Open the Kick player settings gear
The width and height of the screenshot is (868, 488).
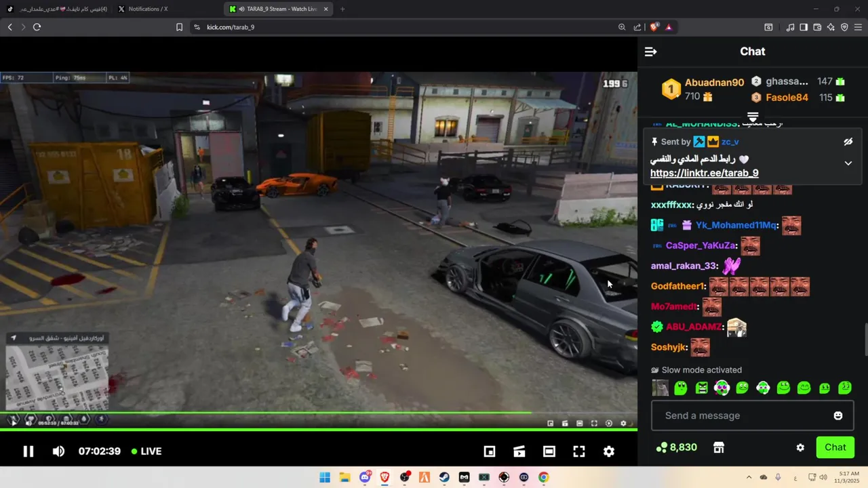click(609, 451)
